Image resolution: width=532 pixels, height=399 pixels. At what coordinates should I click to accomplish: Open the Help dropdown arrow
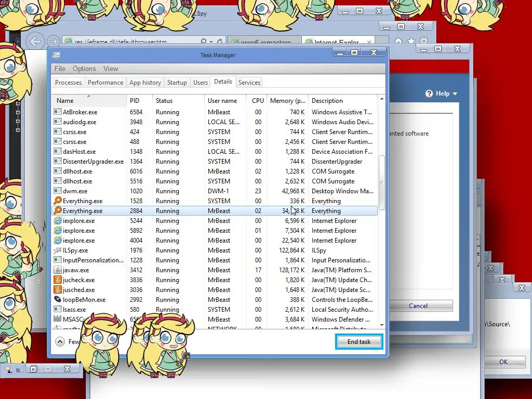(455, 94)
